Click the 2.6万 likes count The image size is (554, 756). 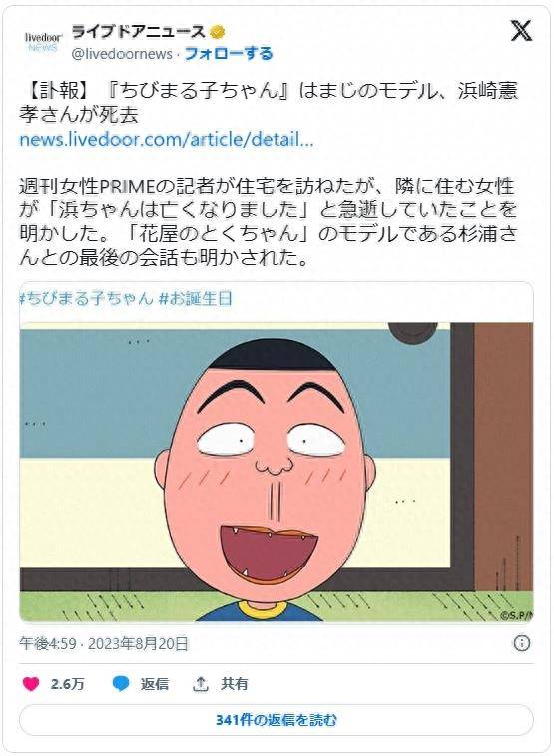click(68, 683)
